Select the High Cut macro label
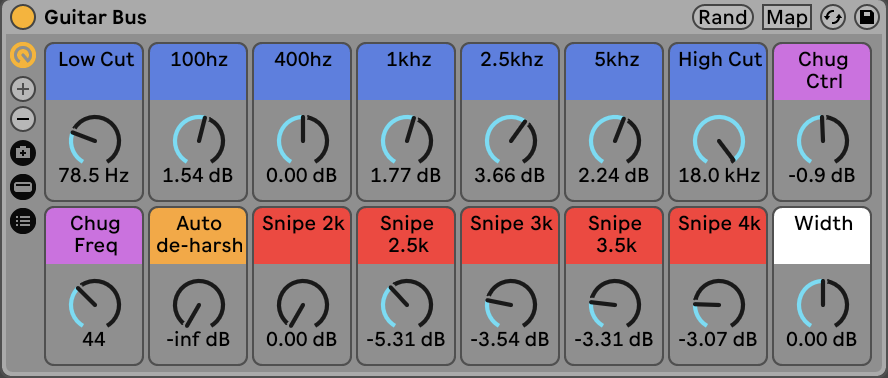Image resolution: width=888 pixels, height=378 pixels. 719,72
